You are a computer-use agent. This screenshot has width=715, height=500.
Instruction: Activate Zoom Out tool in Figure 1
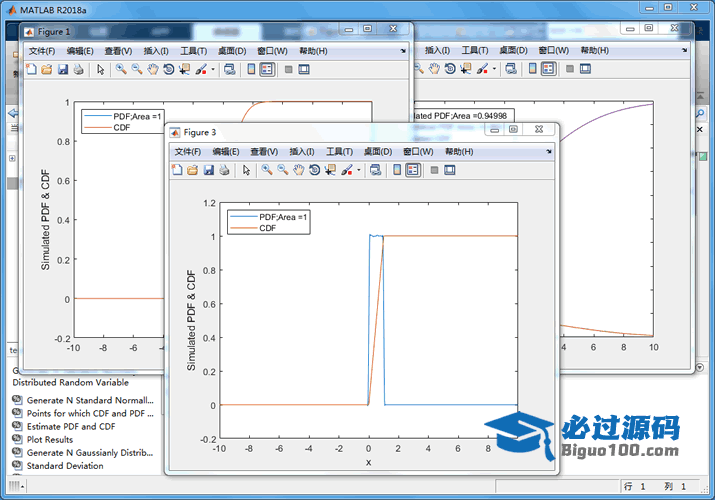[x=137, y=69]
